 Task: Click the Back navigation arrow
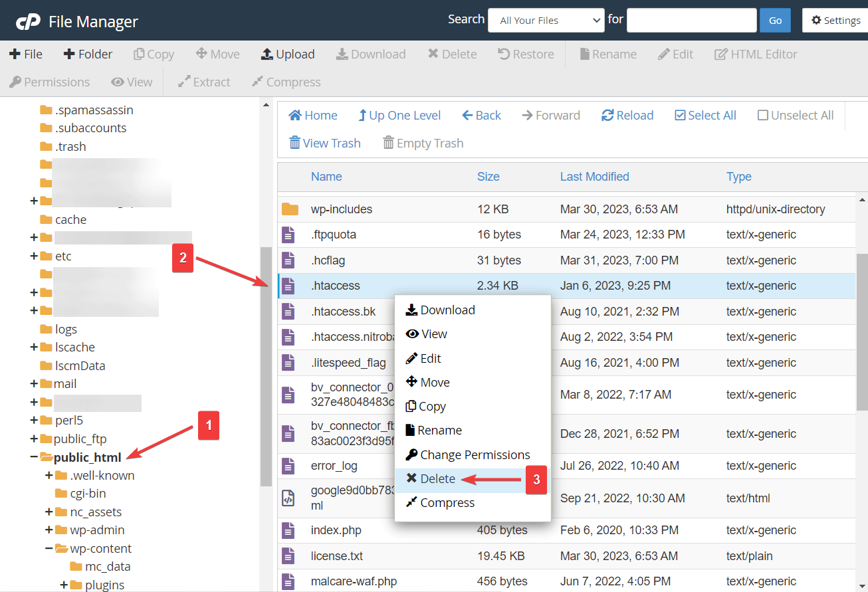pos(467,116)
